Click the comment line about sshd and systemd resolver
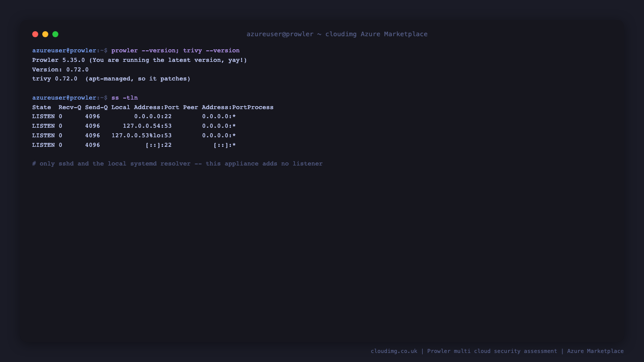 [x=178, y=164]
